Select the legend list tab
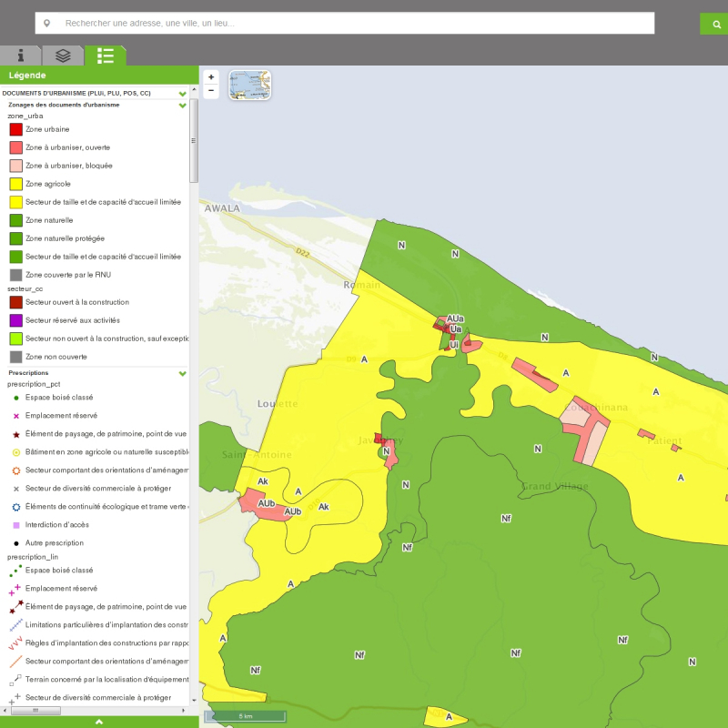The height and width of the screenshot is (728, 728). [106, 56]
